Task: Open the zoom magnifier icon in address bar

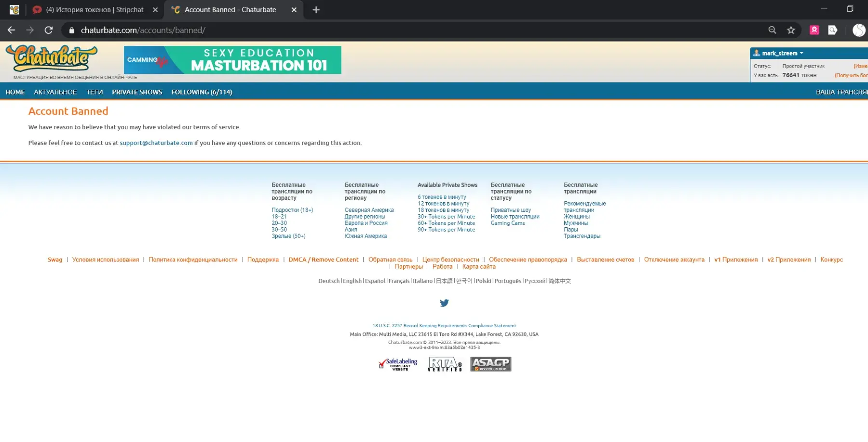Action: [x=772, y=30]
